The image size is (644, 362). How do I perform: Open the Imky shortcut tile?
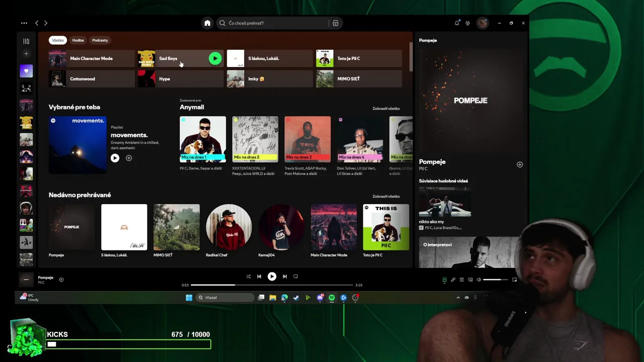[270, 79]
